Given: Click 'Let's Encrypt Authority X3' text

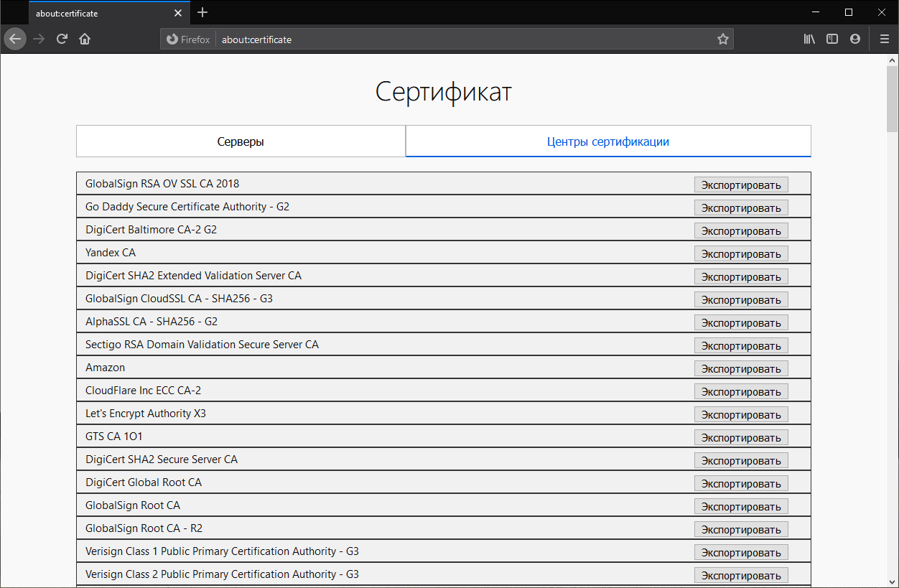Looking at the screenshot, I should pyautogui.click(x=146, y=414).
